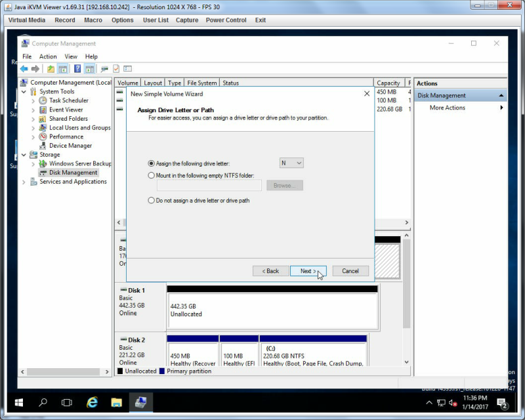This screenshot has width=525, height=420.
Task: Open the Power Control menu
Action: 226,20
